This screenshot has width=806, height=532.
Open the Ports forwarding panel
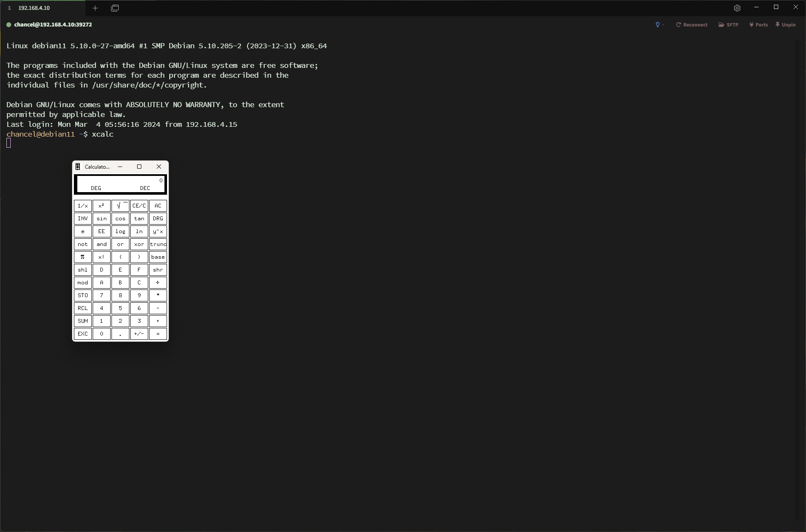tap(758, 25)
